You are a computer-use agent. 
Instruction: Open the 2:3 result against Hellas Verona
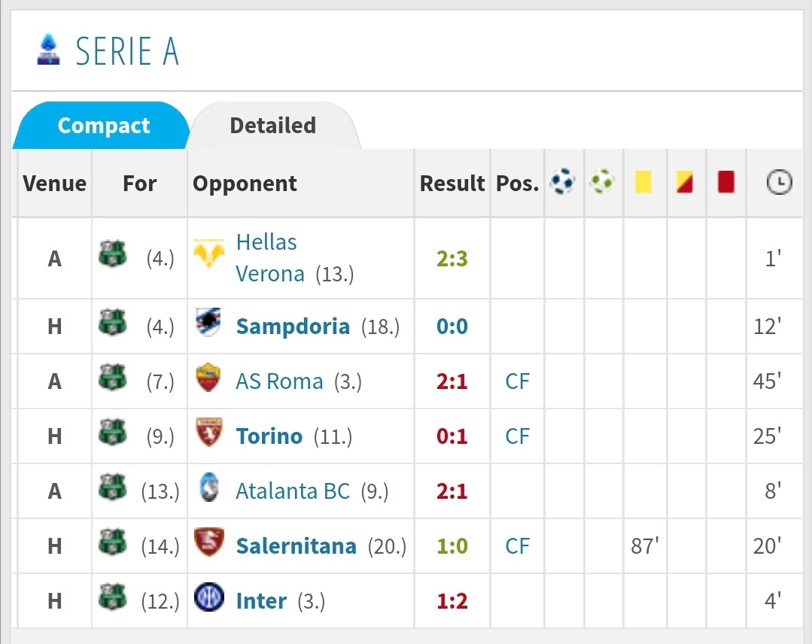click(452, 258)
